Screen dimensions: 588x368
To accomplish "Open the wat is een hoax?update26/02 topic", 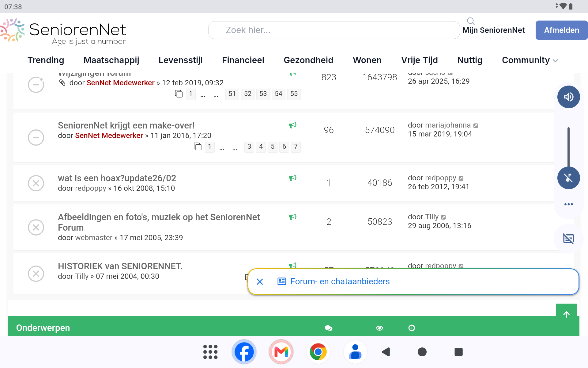I will click(117, 178).
